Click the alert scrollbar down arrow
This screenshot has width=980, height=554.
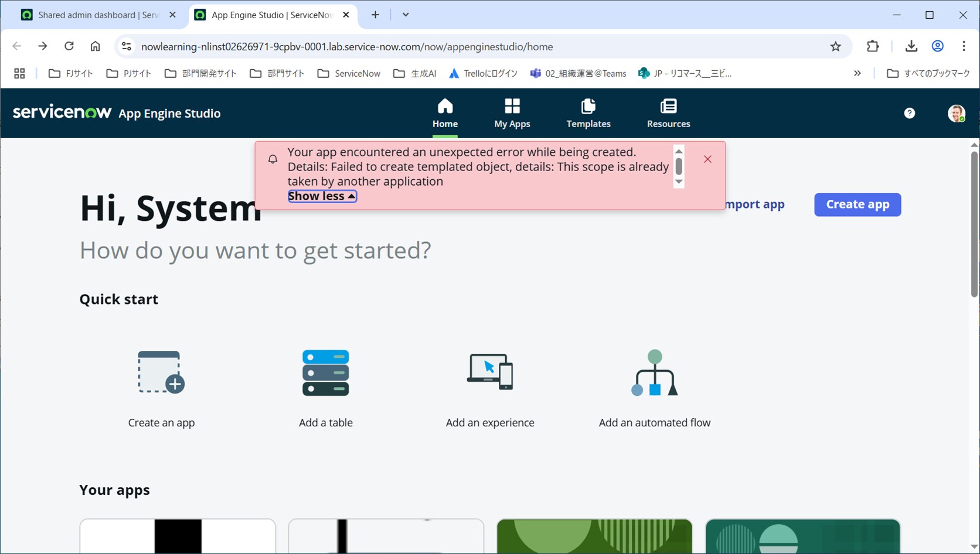click(x=679, y=182)
